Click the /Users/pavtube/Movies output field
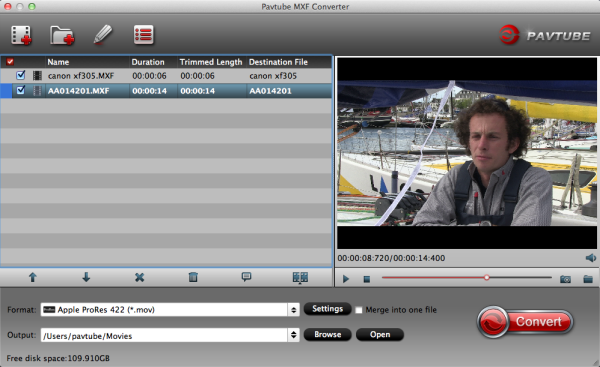 click(165, 335)
